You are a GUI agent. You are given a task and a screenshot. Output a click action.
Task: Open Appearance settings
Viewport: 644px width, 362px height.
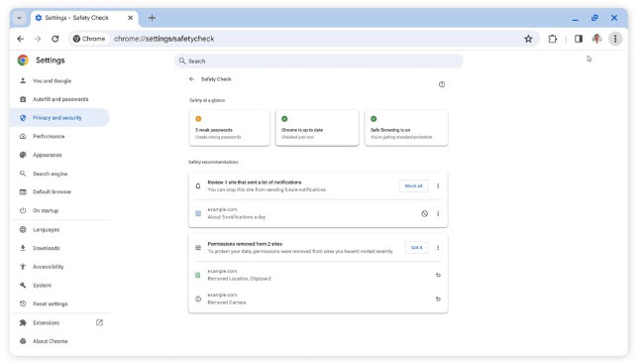click(59, 155)
